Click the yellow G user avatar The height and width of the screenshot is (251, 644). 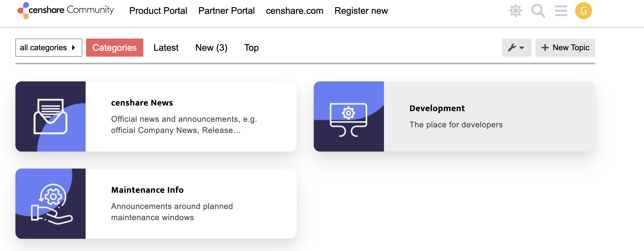pyautogui.click(x=583, y=11)
